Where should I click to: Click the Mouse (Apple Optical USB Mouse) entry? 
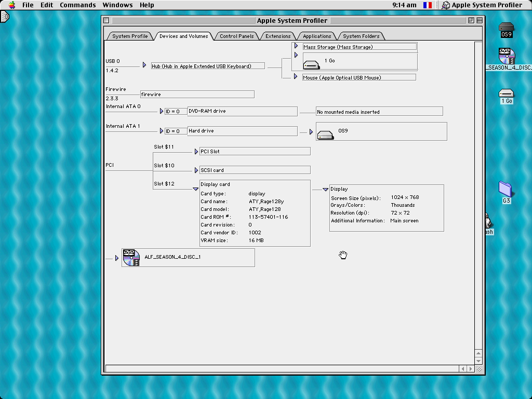coord(359,77)
